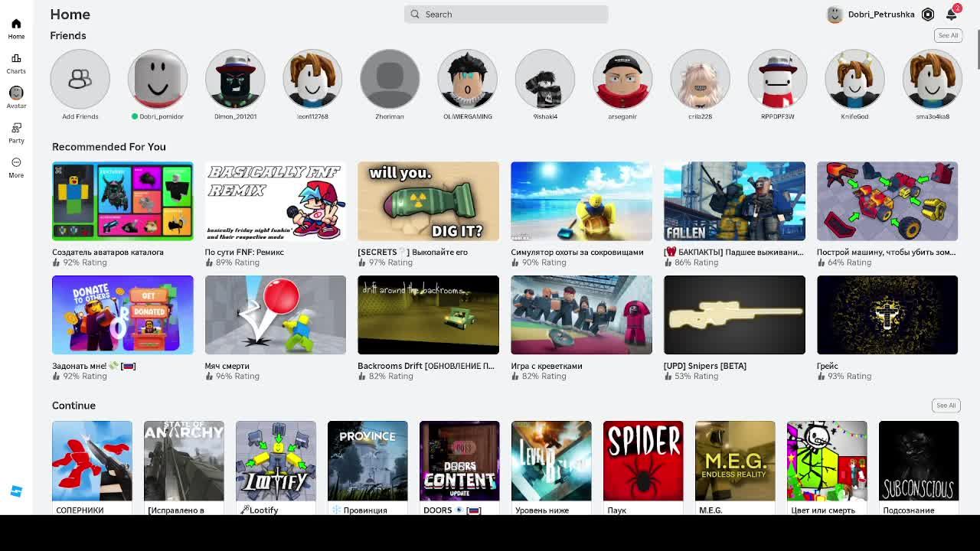This screenshot has height=551, width=980.
Task: Open Построй машину game thumbnail
Action: point(887,201)
